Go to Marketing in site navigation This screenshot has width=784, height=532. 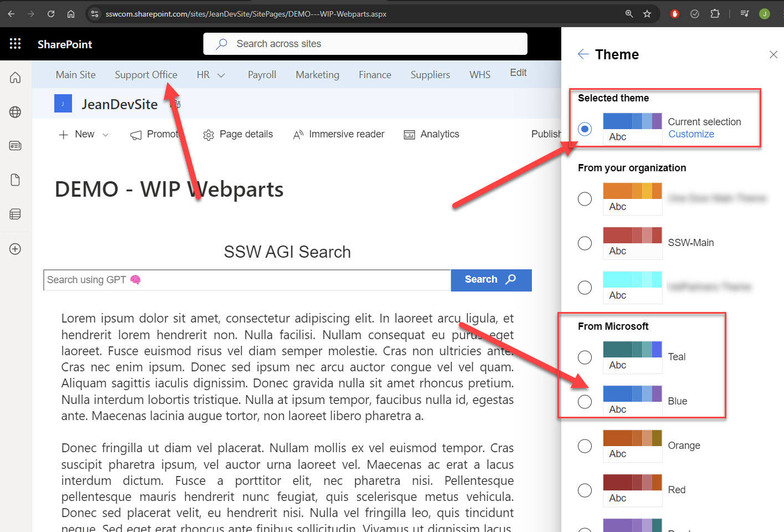coord(317,75)
